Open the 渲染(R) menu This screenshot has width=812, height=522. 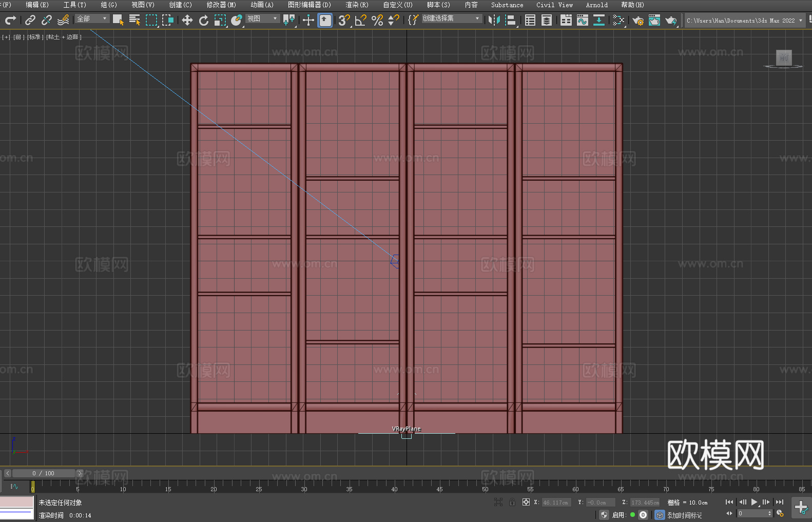[x=357, y=5]
